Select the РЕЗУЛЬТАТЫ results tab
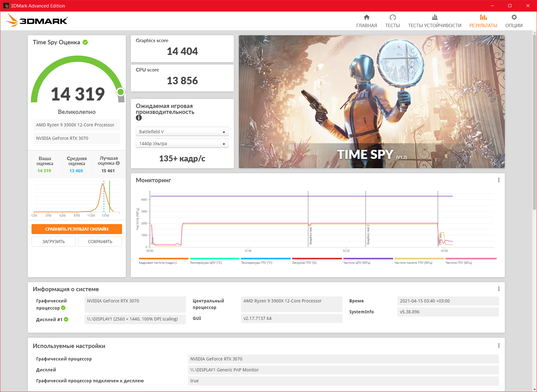The image size is (537, 392). pyautogui.click(x=483, y=21)
